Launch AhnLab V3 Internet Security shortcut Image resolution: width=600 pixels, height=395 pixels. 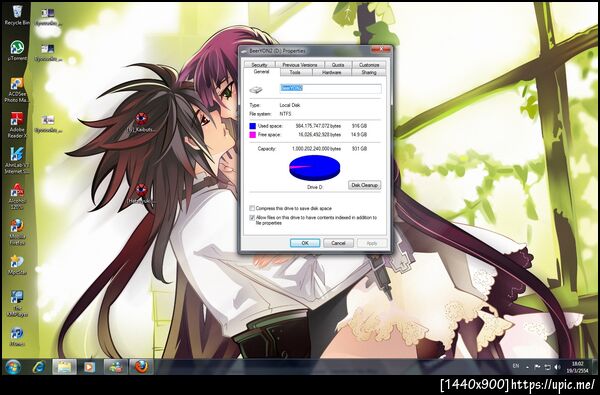click(x=17, y=161)
